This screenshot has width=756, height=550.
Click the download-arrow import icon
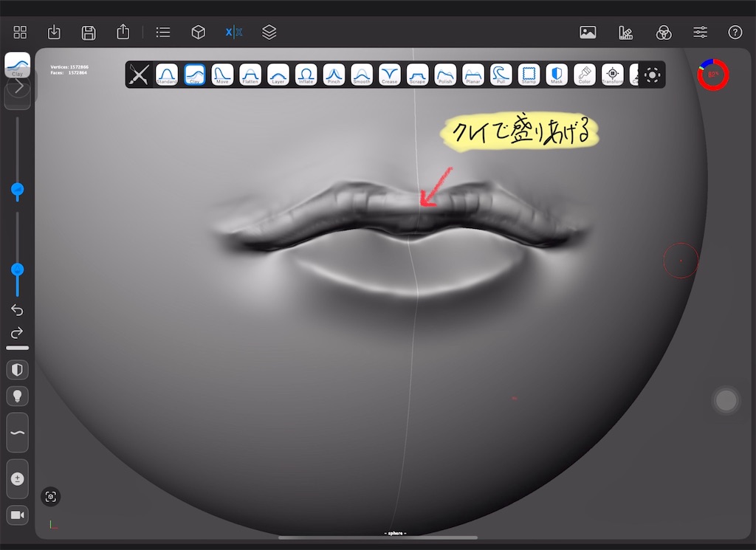[54, 32]
